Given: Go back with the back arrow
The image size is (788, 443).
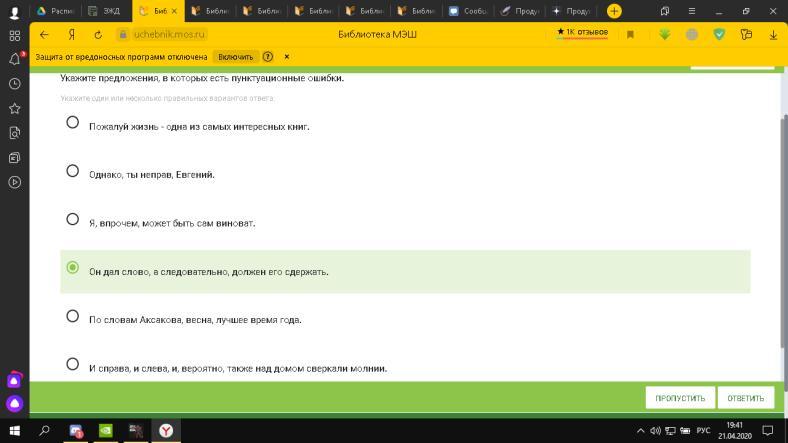Looking at the screenshot, I should click(44, 34).
